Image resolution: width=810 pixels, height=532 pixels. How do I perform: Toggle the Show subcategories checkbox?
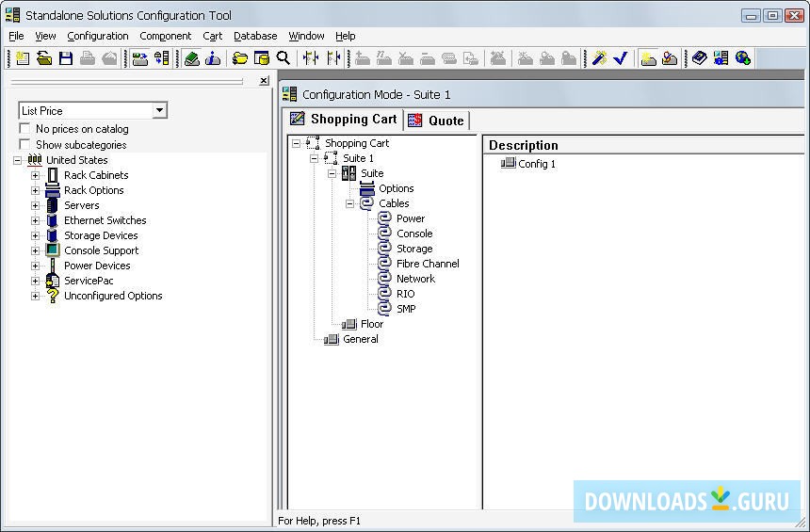pos(25,145)
